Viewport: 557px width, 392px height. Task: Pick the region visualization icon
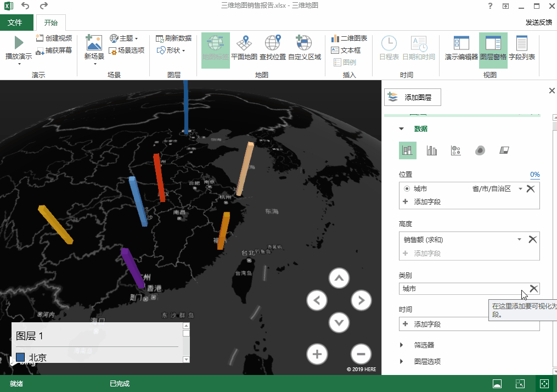click(504, 150)
